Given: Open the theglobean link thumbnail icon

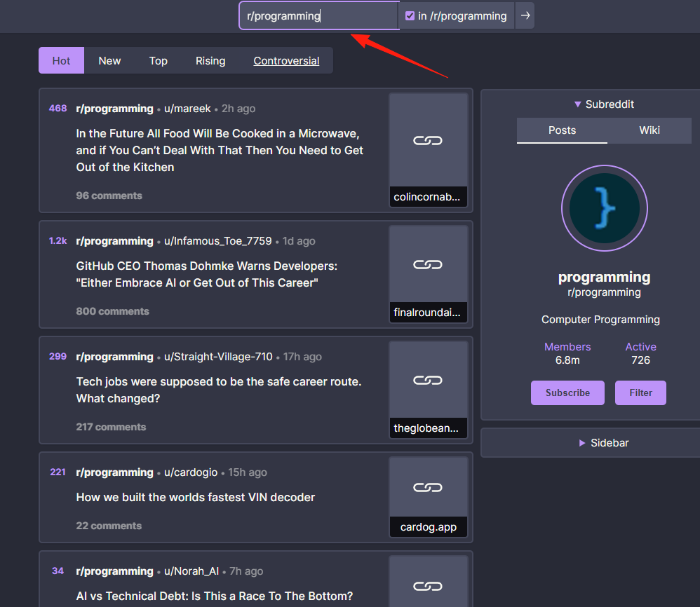Looking at the screenshot, I should pos(428,380).
